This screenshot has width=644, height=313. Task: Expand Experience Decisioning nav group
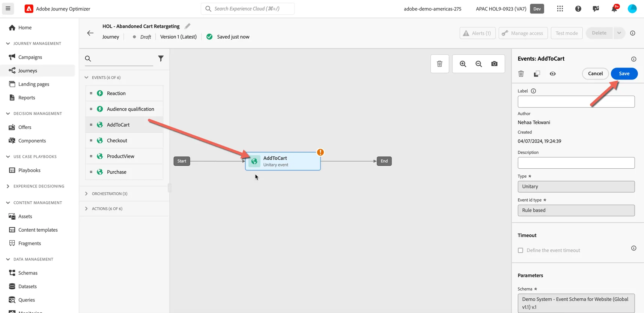[8, 186]
